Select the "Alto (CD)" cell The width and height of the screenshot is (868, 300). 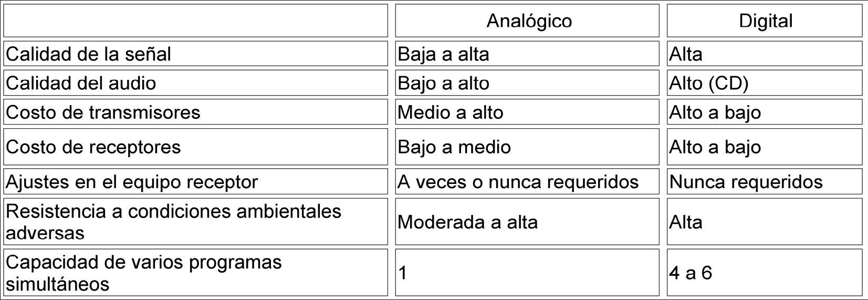708,83
